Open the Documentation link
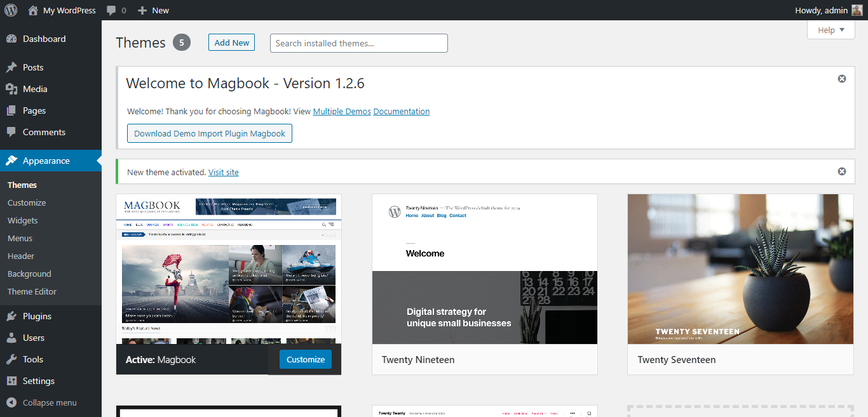Viewport: 868px width, 417px height. coord(402,111)
